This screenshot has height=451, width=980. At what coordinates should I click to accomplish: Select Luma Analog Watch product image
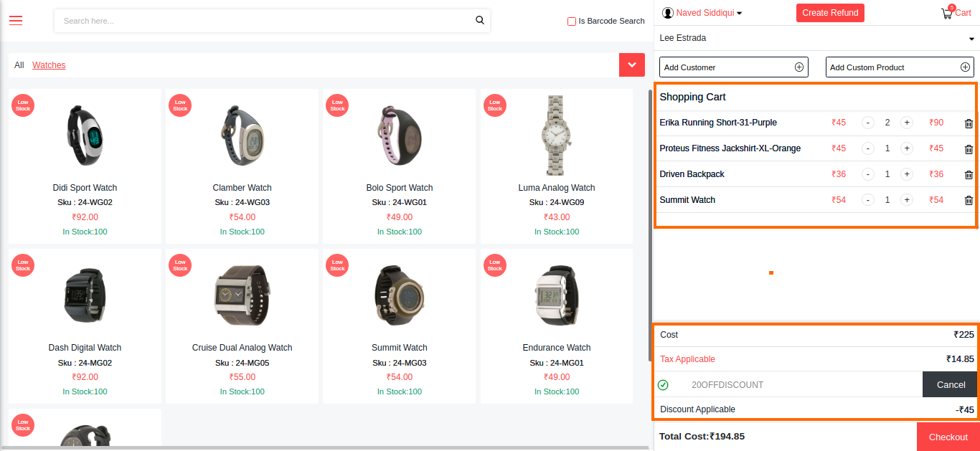(x=557, y=135)
